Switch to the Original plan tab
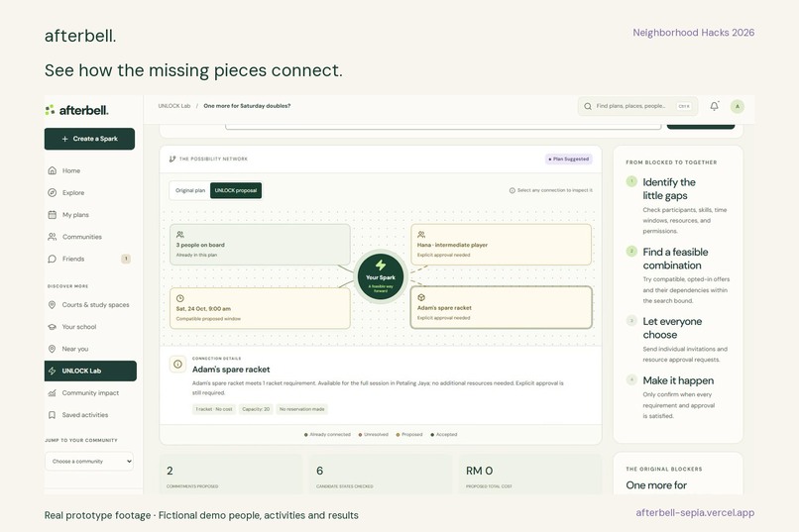This screenshot has height=532, width=799. [x=190, y=190]
